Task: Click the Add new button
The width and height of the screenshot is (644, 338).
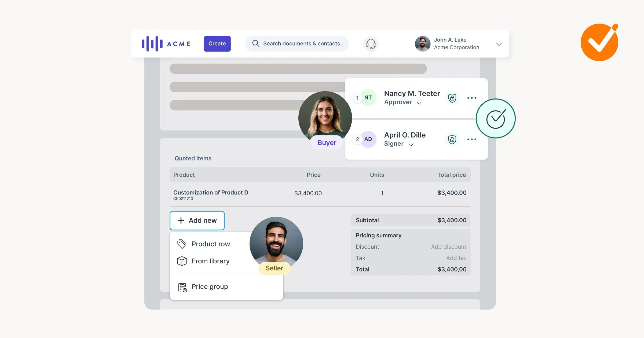Action: pyautogui.click(x=197, y=221)
